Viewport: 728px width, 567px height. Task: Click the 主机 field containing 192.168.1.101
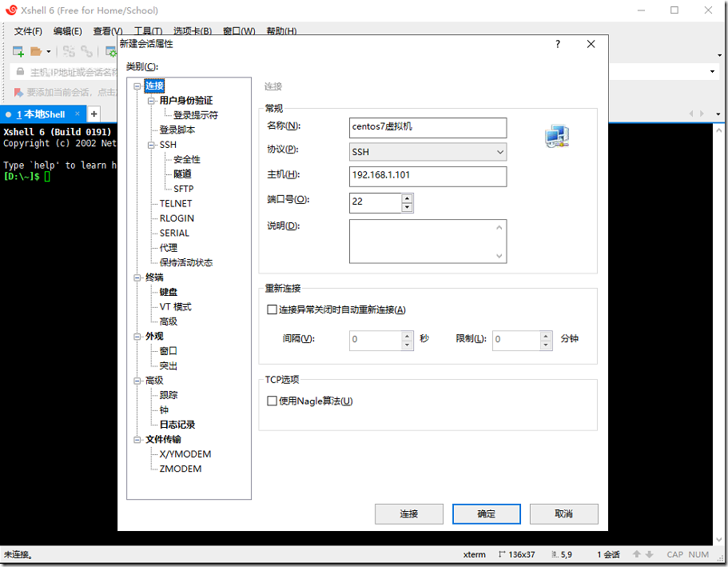point(428,176)
